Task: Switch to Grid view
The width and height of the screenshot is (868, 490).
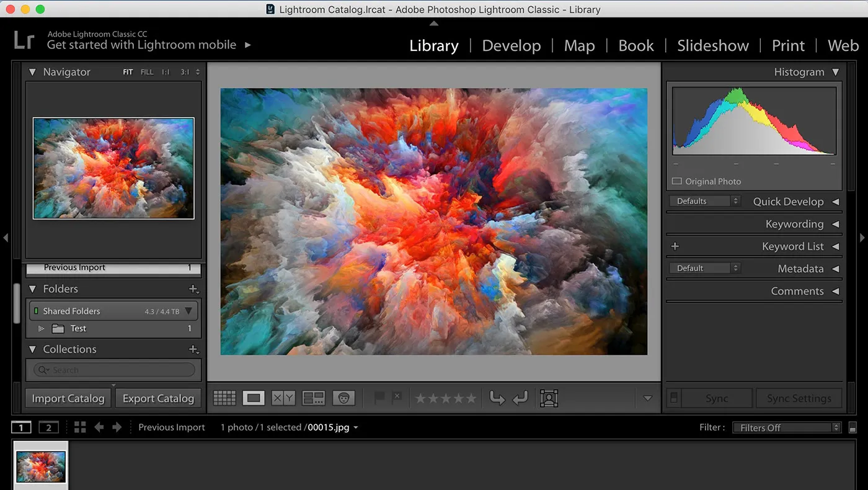Action: pyautogui.click(x=224, y=398)
